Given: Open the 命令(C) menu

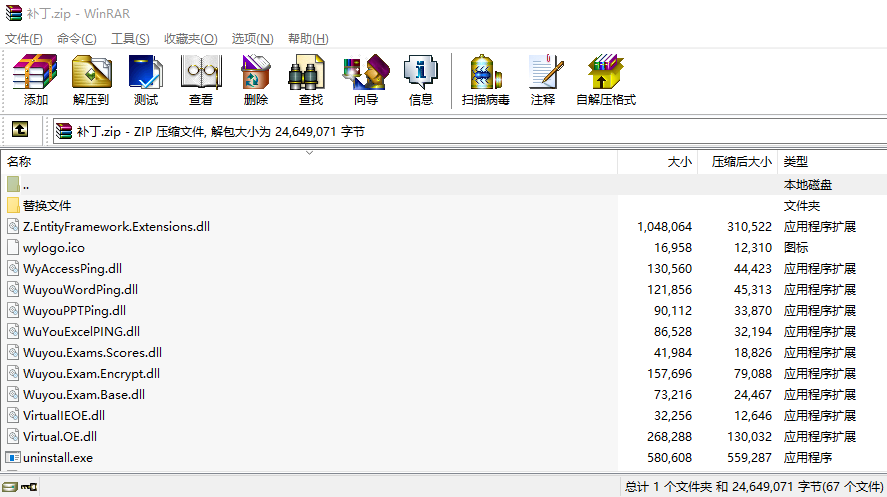Looking at the screenshot, I should (76, 38).
